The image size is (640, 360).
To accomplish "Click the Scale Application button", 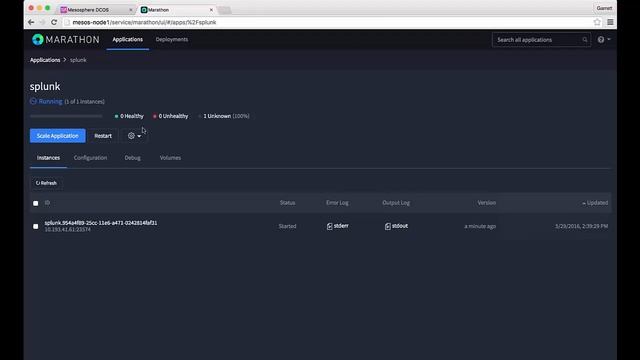I will tap(58, 136).
